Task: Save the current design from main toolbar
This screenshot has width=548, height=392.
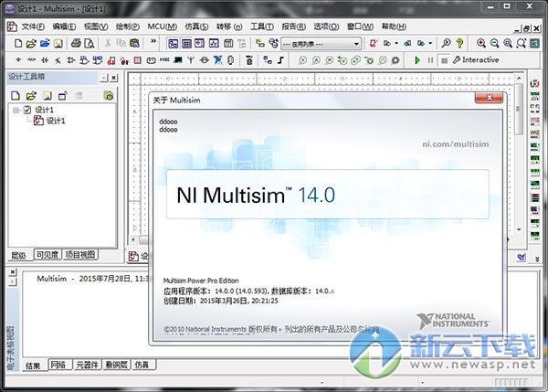Action: (58, 43)
